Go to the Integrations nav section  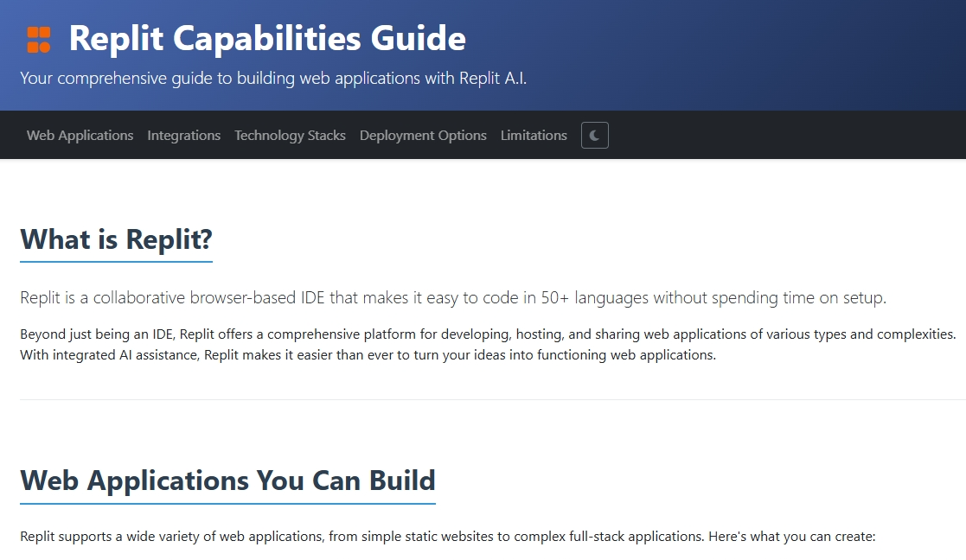pyautogui.click(x=183, y=136)
